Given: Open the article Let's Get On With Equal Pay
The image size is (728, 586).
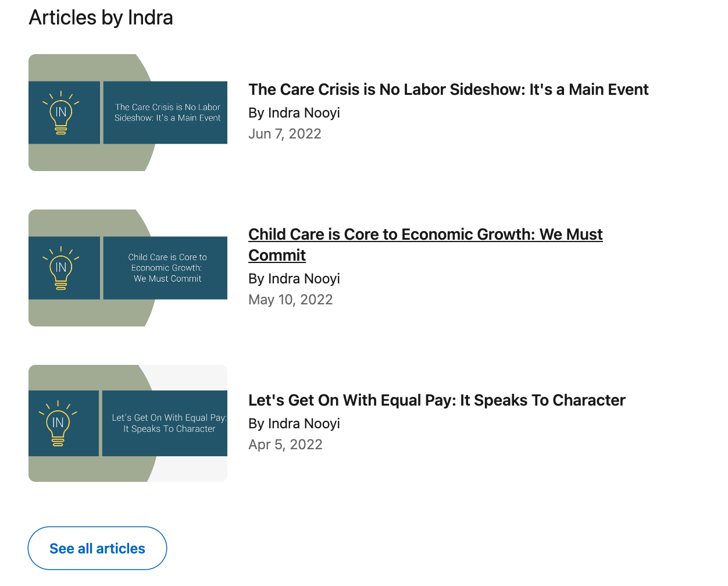Looking at the screenshot, I should pos(437,400).
